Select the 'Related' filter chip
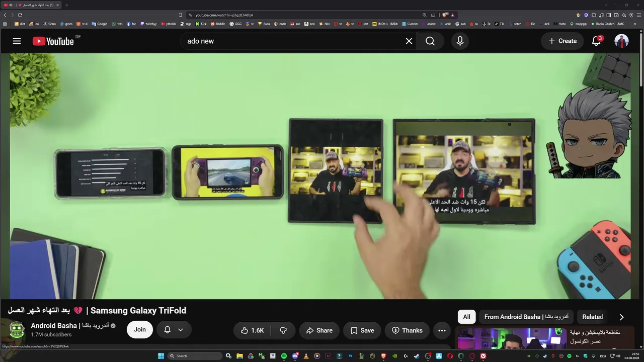The height and width of the screenshot is (362, 644). [593, 317]
